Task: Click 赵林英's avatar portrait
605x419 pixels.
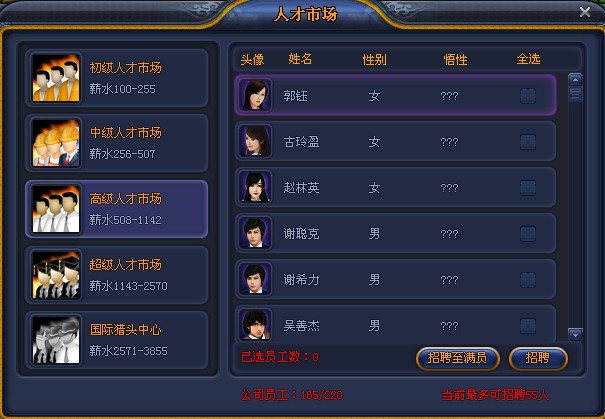Action: click(x=255, y=187)
